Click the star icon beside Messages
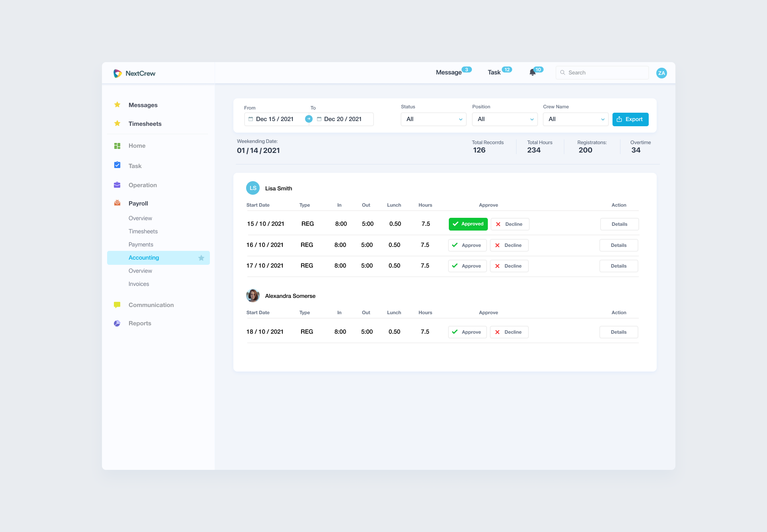767x532 pixels. tap(117, 105)
